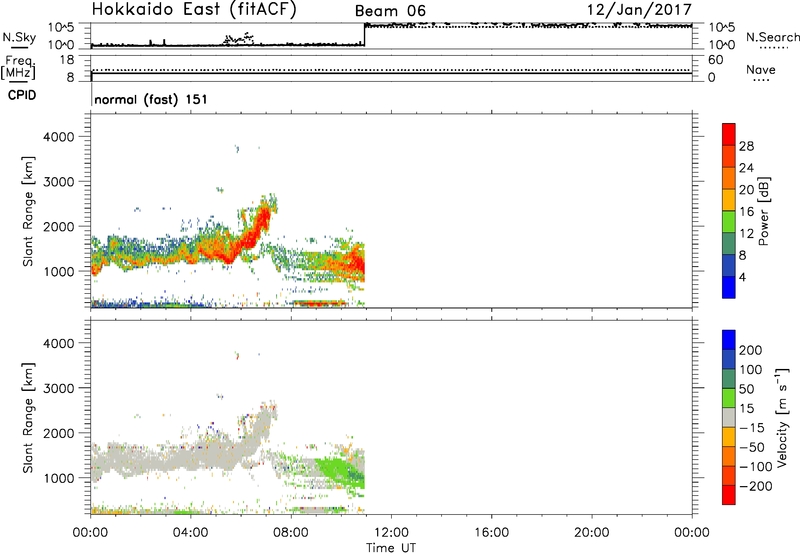Viewport: 800px width, 554px height.
Task: Click the '28' power colorbar value
Action: tap(746, 146)
